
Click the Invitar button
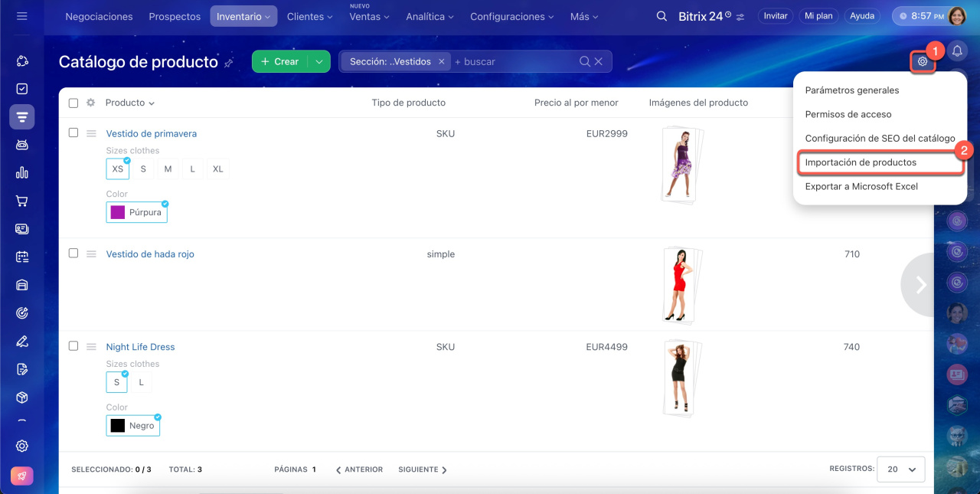click(775, 16)
